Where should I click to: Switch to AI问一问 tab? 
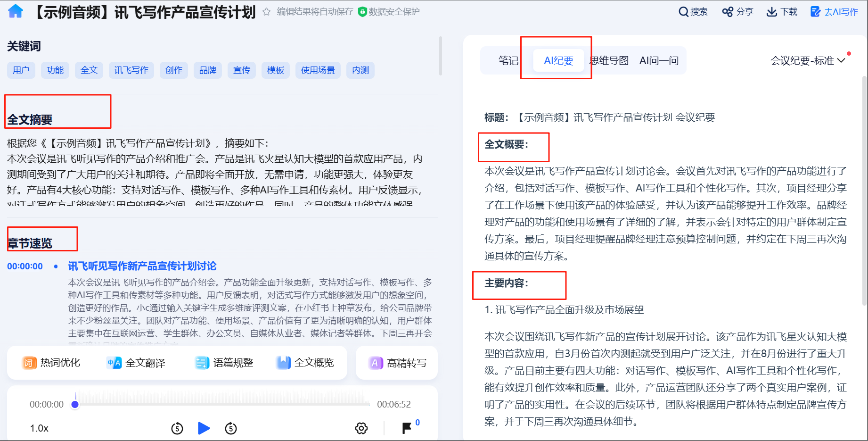pyautogui.click(x=659, y=61)
